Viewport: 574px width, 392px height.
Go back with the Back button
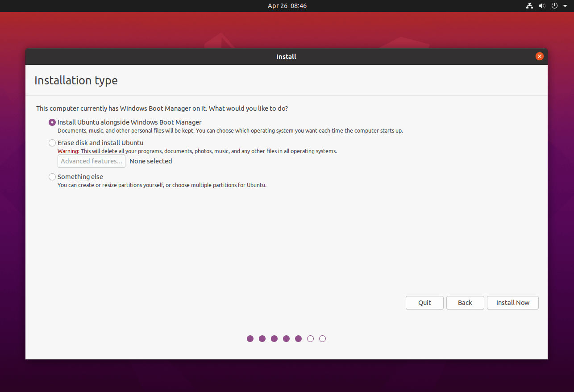coord(465,303)
